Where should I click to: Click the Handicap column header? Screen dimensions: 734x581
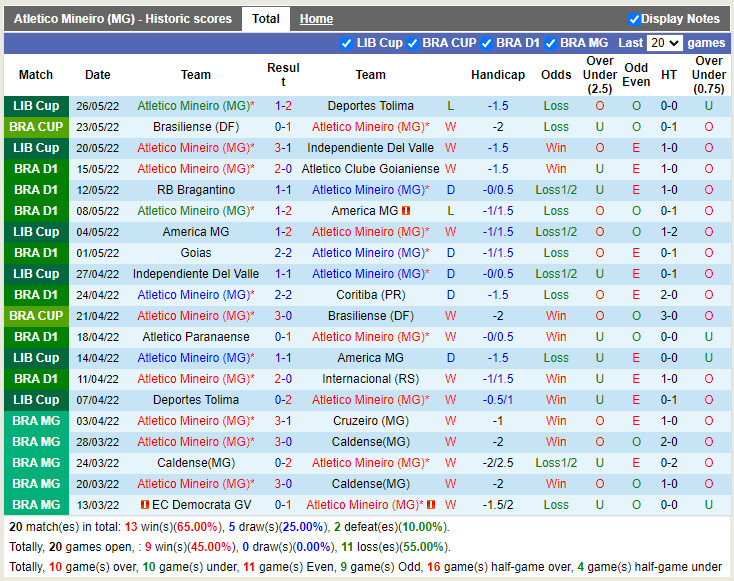click(x=497, y=75)
